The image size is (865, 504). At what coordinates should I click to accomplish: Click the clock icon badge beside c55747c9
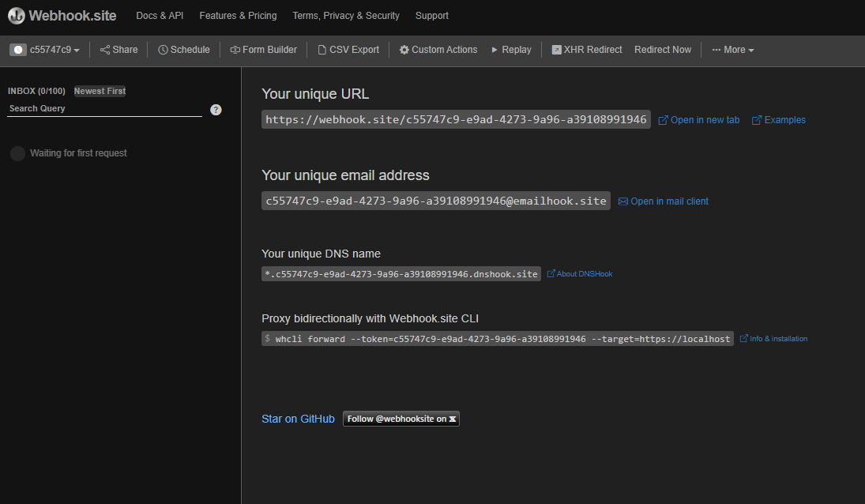point(17,50)
